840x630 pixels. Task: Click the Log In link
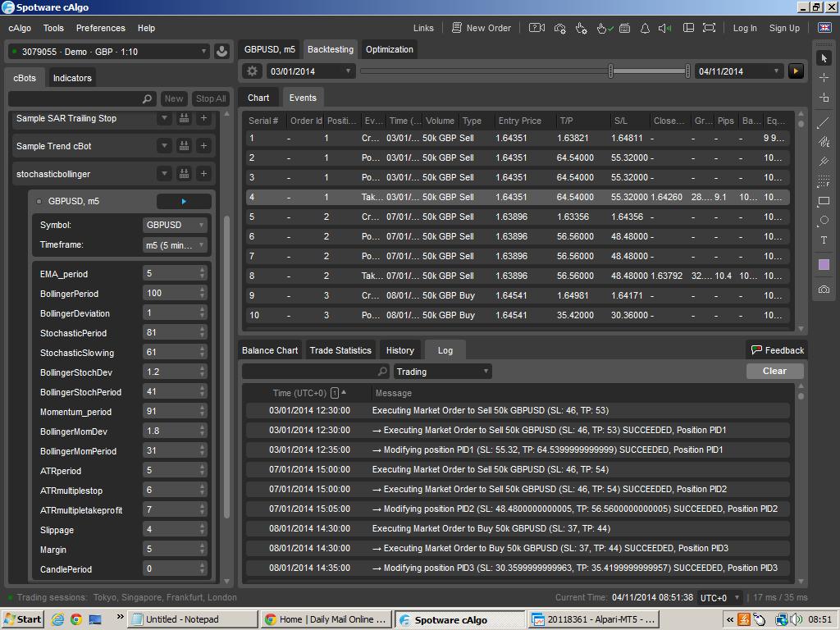745,28
